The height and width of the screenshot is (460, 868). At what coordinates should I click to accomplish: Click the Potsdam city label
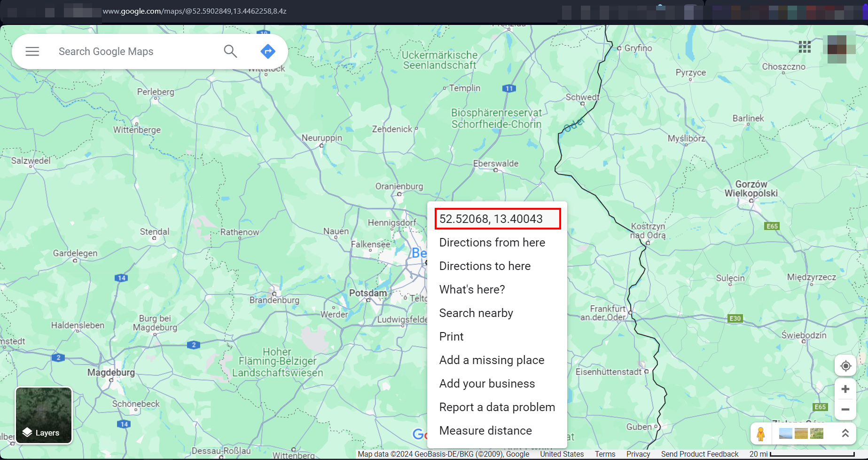click(368, 293)
